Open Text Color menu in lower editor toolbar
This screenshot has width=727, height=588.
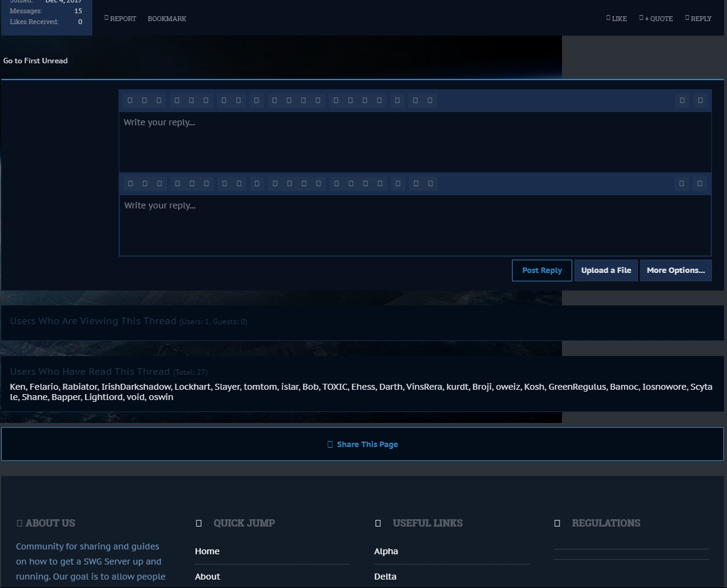click(177, 184)
